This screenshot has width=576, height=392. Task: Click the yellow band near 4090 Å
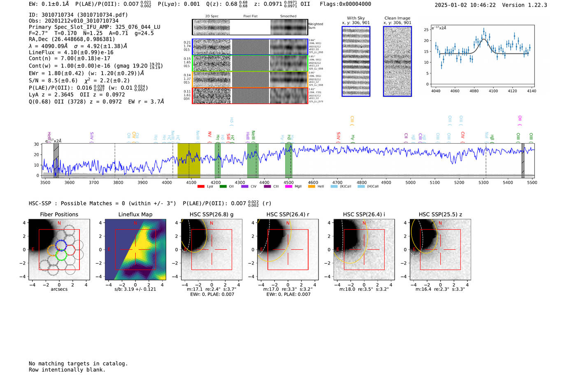[189, 160]
